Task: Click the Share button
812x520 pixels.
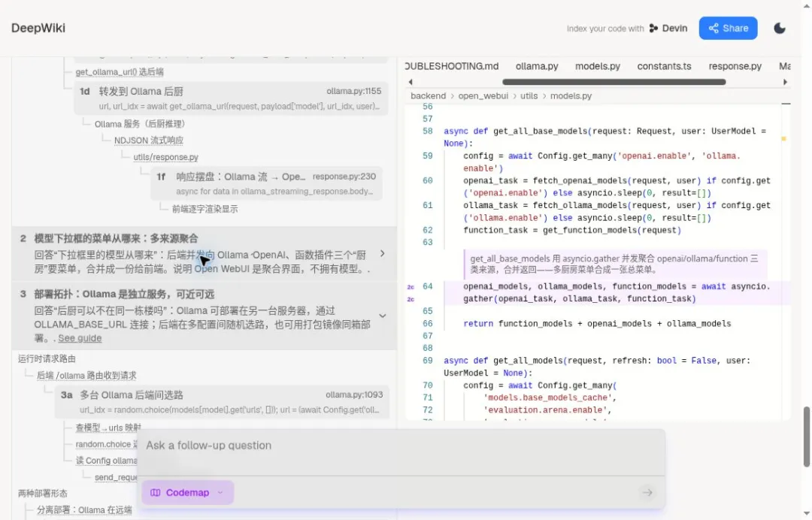Action: [728, 29]
